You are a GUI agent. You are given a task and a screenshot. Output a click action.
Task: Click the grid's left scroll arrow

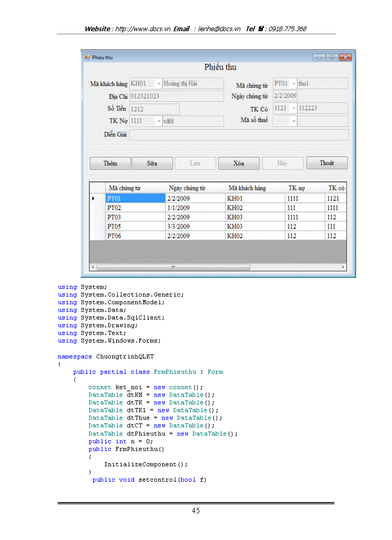[x=93, y=267]
